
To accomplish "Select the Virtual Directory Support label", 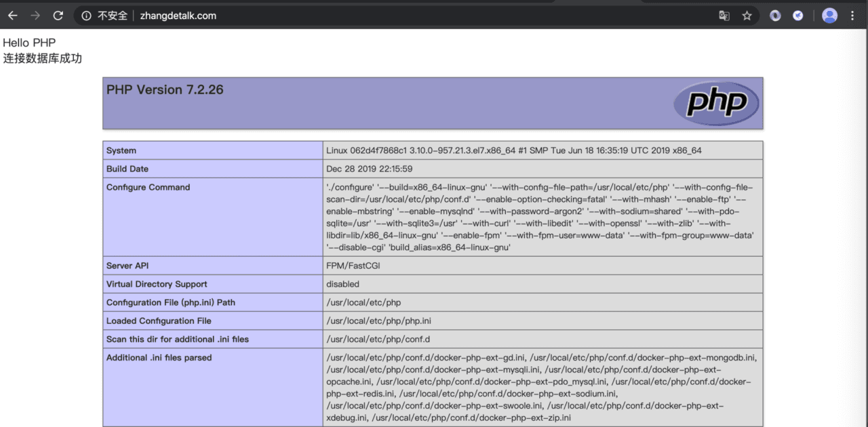I will (157, 284).
